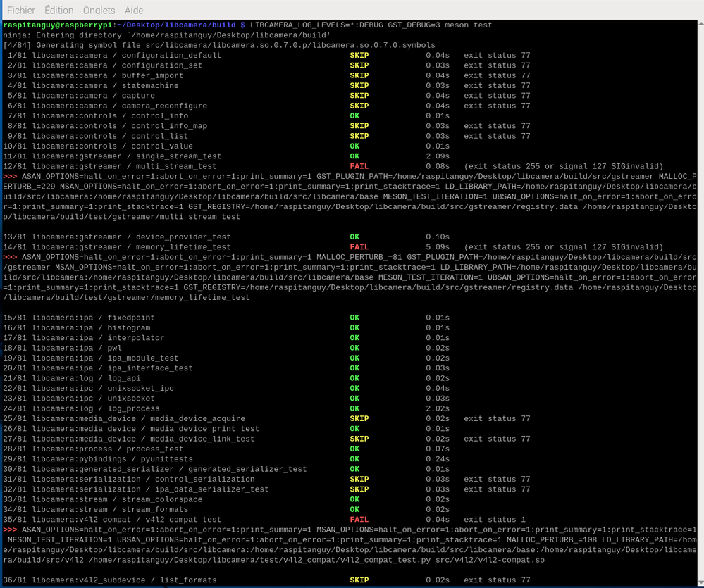Click the terminal vertical scrollbar track

[700, 305]
